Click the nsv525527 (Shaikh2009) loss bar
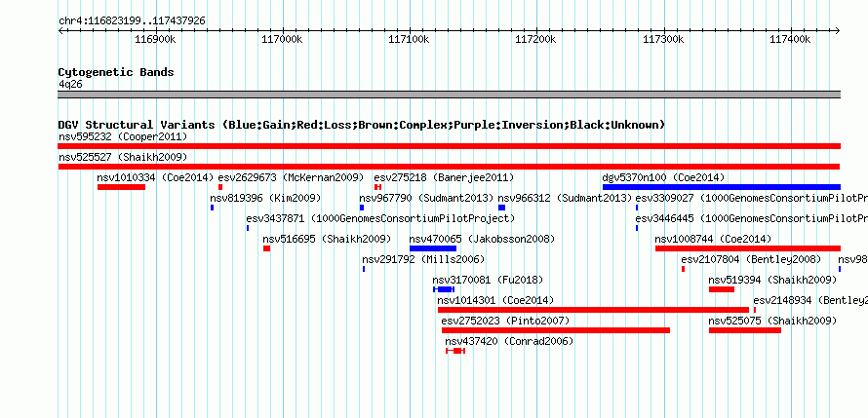 click(449, 167)
